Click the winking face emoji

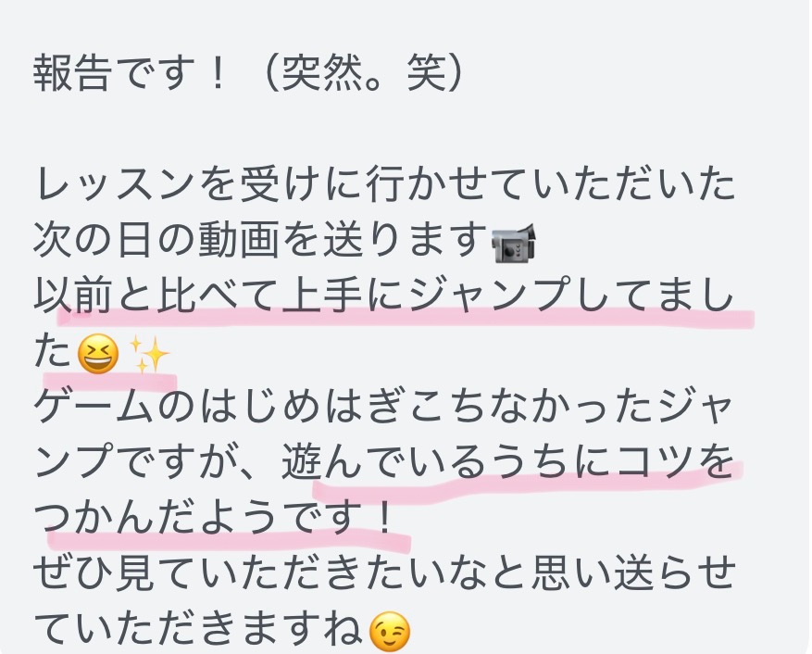point(390,632)
